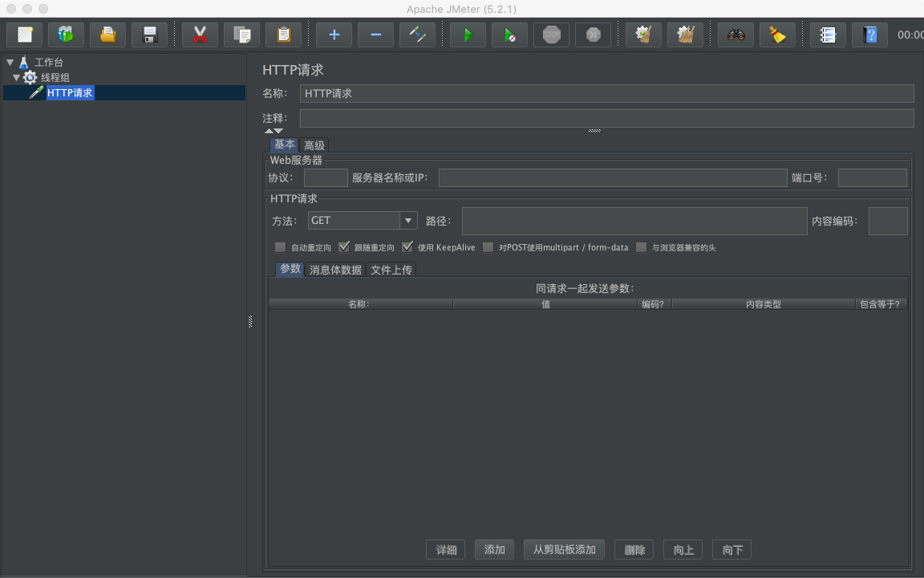This screenshot has width=924, height=578.
Task: Click the 删除 button
Action: [x=634, y=550]
